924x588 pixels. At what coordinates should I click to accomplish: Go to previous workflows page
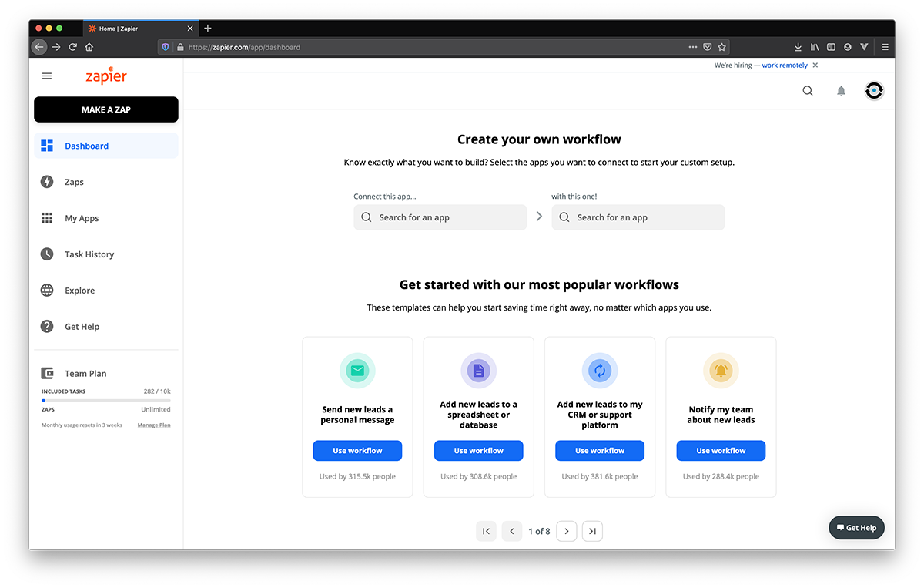tap(512, 531)
